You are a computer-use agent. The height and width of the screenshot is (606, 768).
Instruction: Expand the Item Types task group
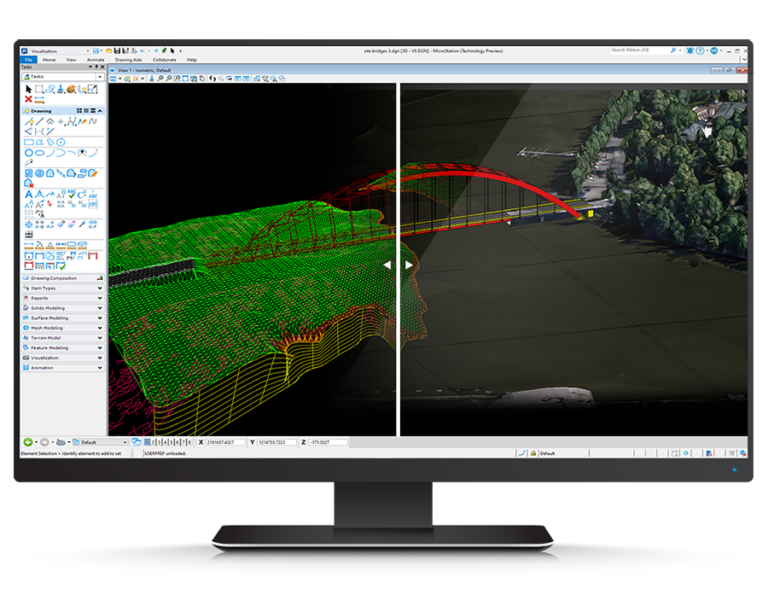[100, 288]
